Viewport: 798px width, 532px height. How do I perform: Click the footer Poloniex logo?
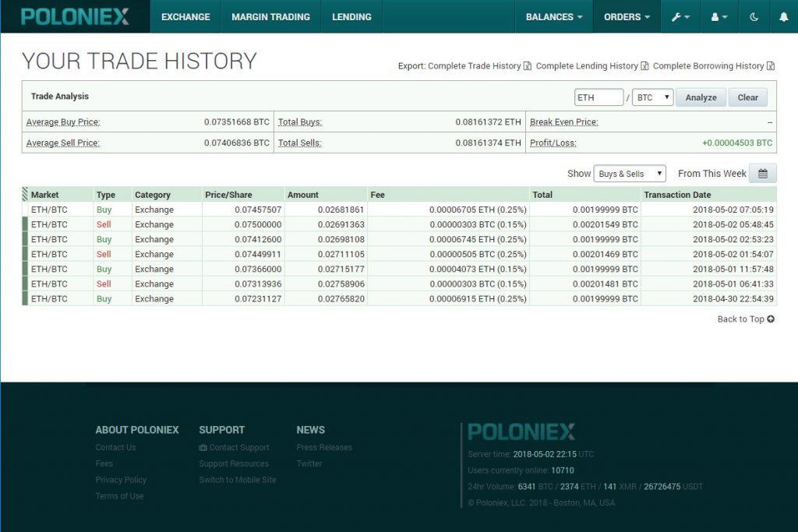pyautogui.click(x=521, y=432)
